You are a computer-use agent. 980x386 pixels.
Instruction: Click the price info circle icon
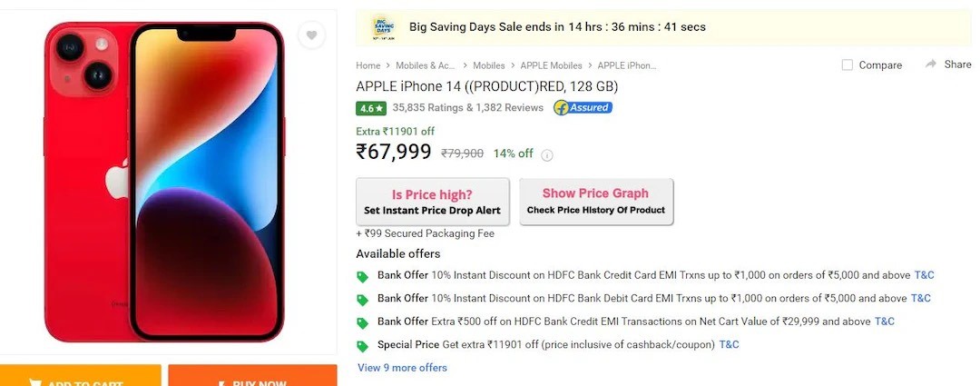(547, 155)
